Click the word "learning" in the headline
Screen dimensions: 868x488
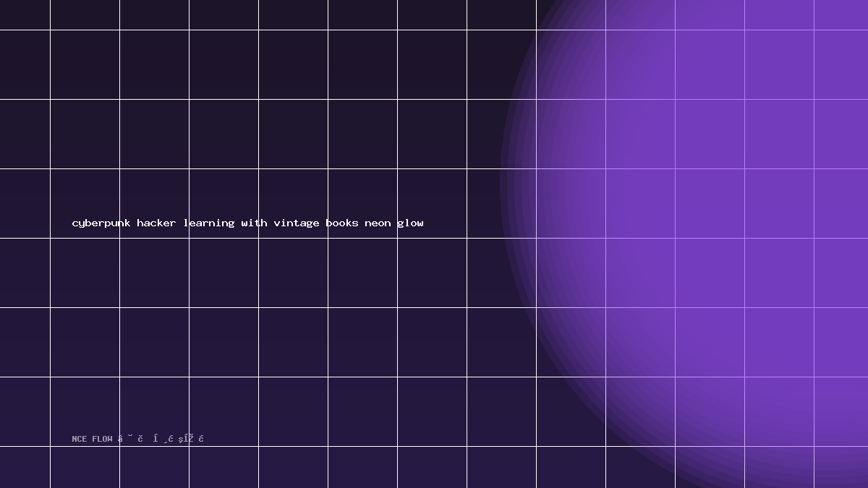209,223
